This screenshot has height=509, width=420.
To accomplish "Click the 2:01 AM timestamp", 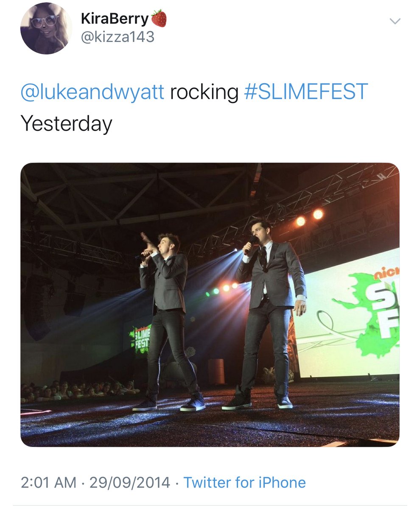I will coord(49,483).
